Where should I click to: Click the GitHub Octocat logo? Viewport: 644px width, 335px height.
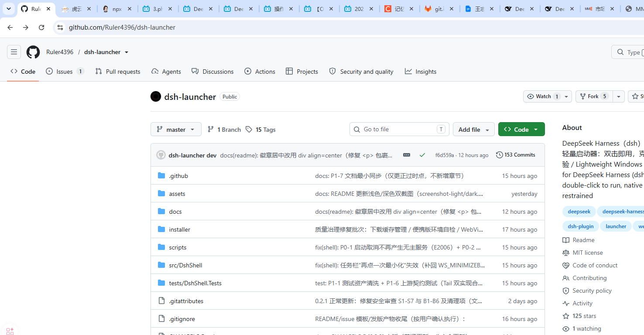pyautogui.click(x=33, y=52)
